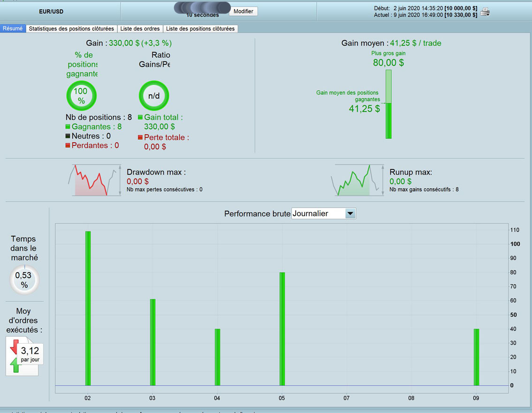
Task: Click the bar for day 02
Action: pos(88,308)
